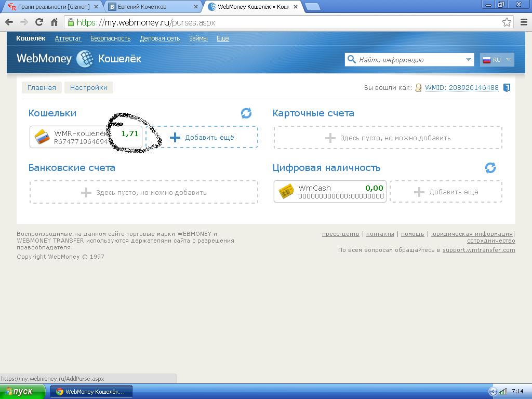
Task: Click the Windows пуск start button
Action: click(x=22, y=391)
